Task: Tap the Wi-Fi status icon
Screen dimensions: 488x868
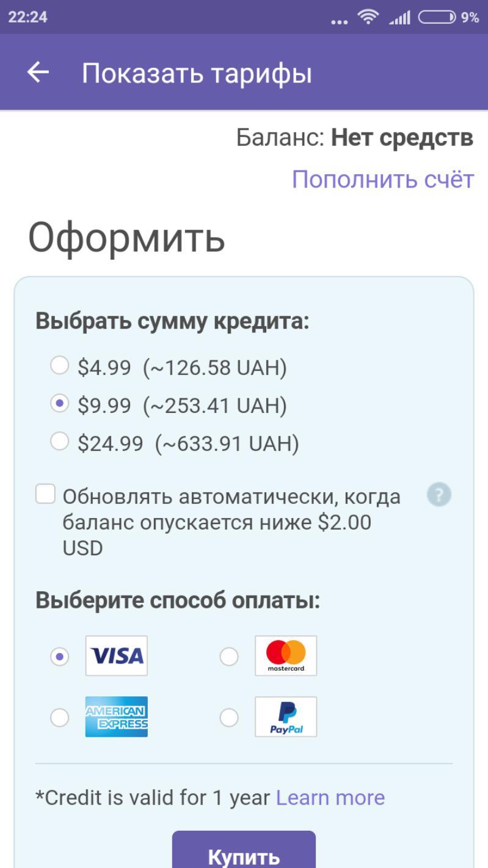Action: pos(368,17)
